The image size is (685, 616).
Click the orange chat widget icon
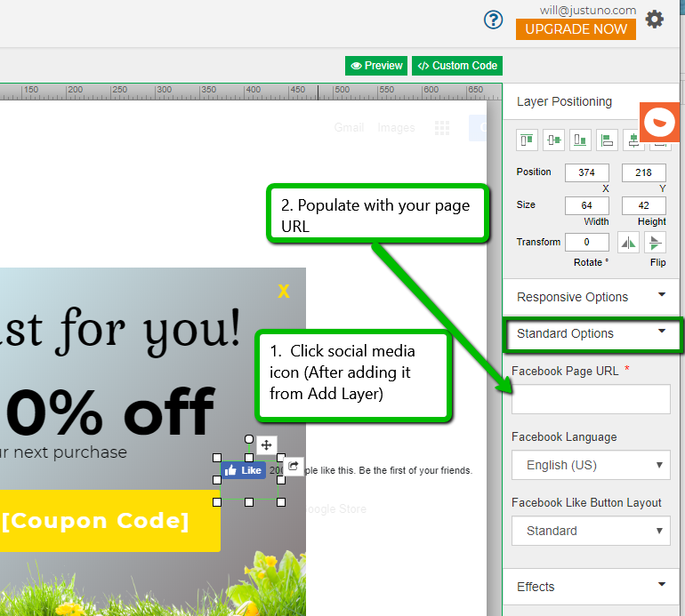point(659,122)
